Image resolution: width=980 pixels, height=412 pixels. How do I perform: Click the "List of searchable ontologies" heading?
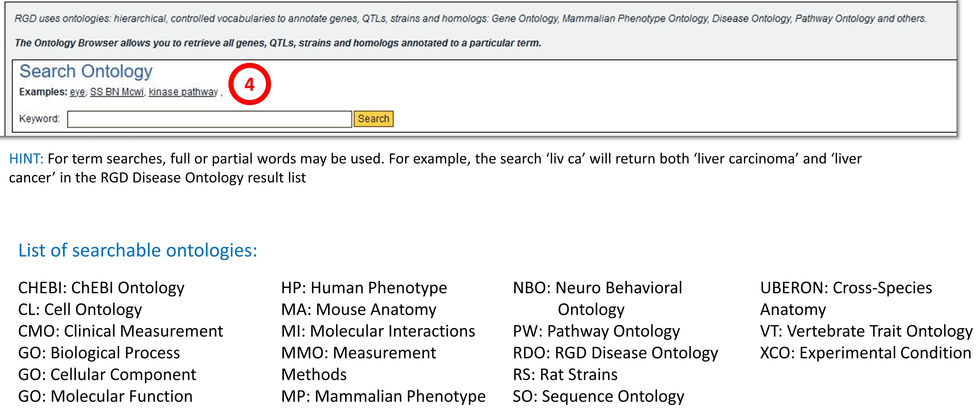[x=138, y=250]
